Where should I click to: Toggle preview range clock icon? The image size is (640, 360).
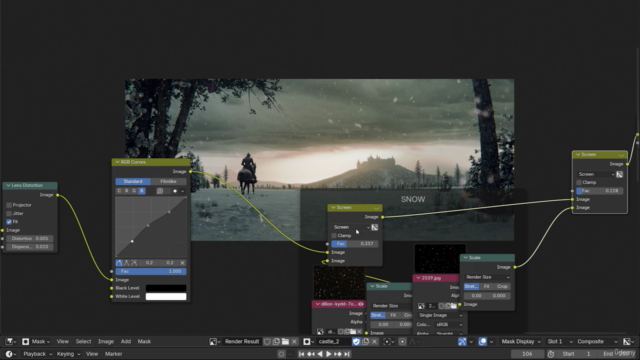coord(551,354)
